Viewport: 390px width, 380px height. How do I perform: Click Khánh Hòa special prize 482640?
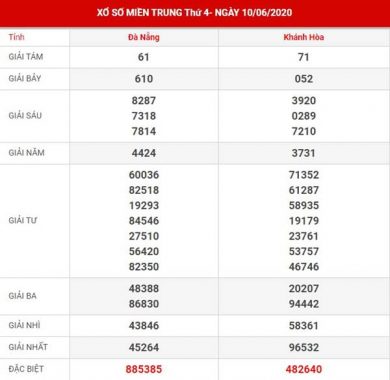coord(304,369)
